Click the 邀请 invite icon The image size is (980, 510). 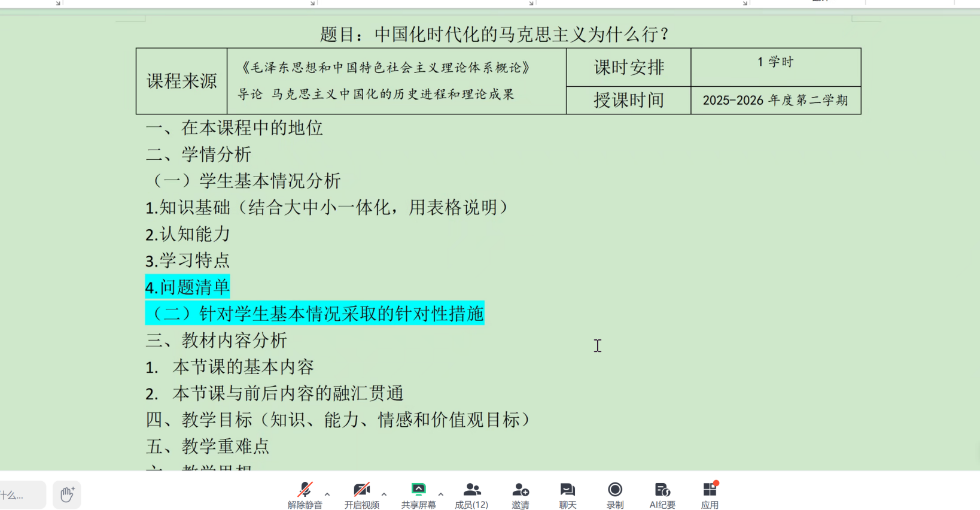[x=520, y=494]
